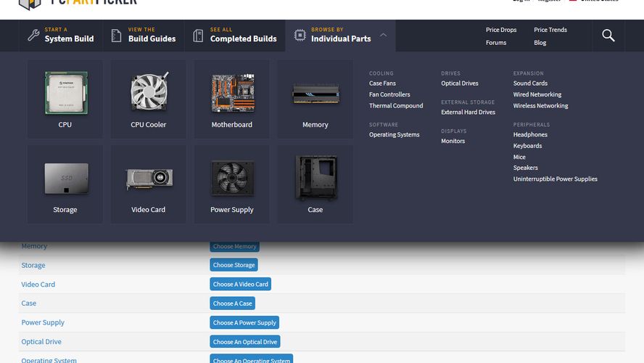Browse the Keyboards link

coord(527,145)
